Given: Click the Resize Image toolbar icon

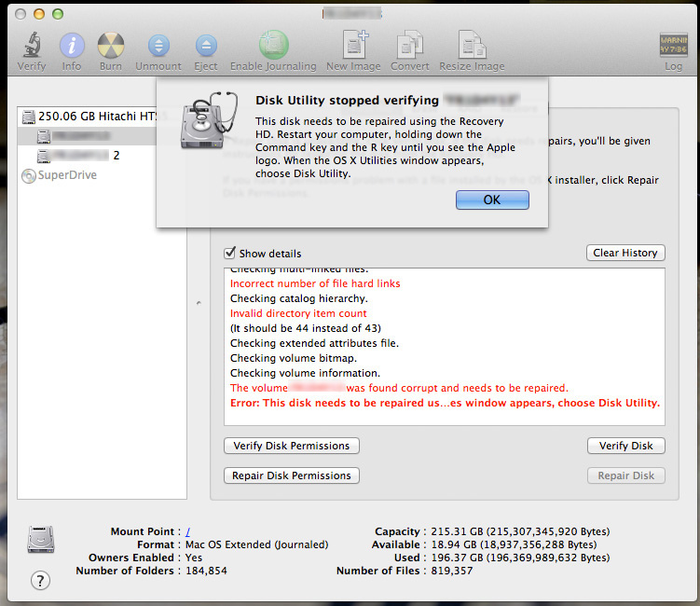Looking at the screenshot, I should coord(472,44).
